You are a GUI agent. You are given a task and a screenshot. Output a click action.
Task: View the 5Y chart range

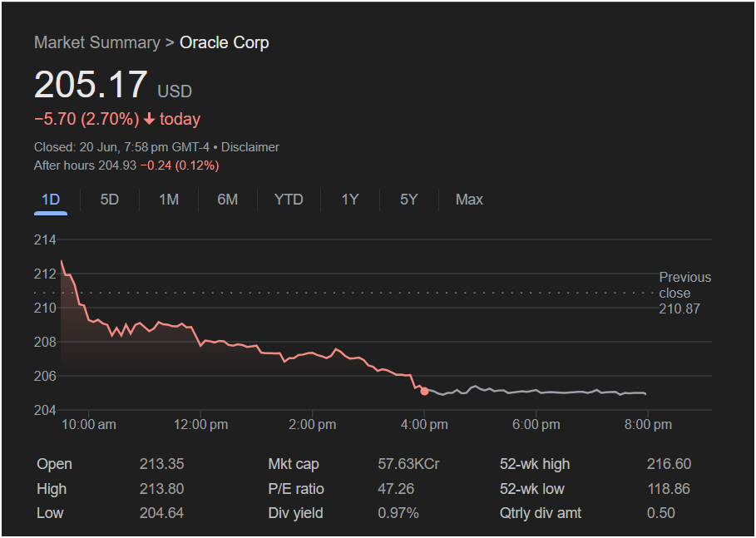tap(409, 200)
